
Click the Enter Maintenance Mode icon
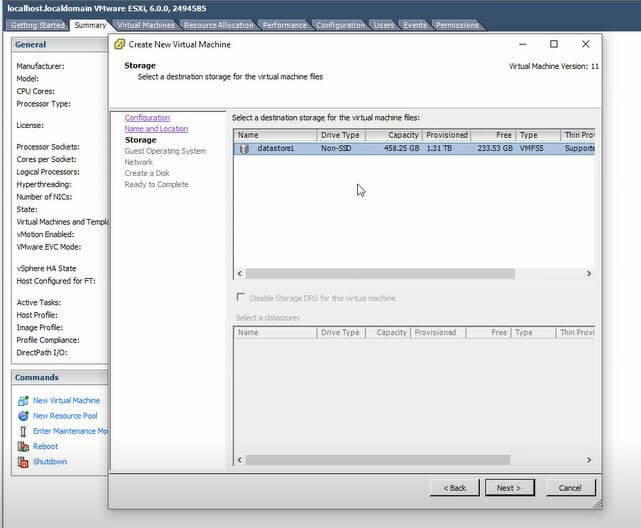[x=23, y=431]
